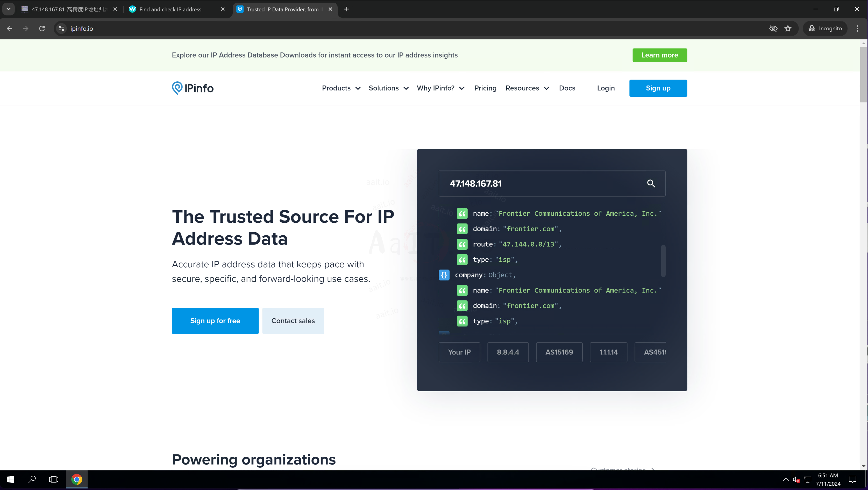Open the Pricing page
Screen dimensions: 868x490
(x=485, y=88)
